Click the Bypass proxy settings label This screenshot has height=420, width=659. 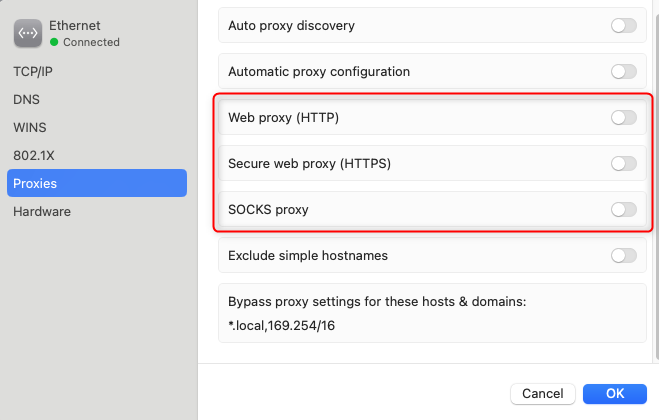point(377,301)
